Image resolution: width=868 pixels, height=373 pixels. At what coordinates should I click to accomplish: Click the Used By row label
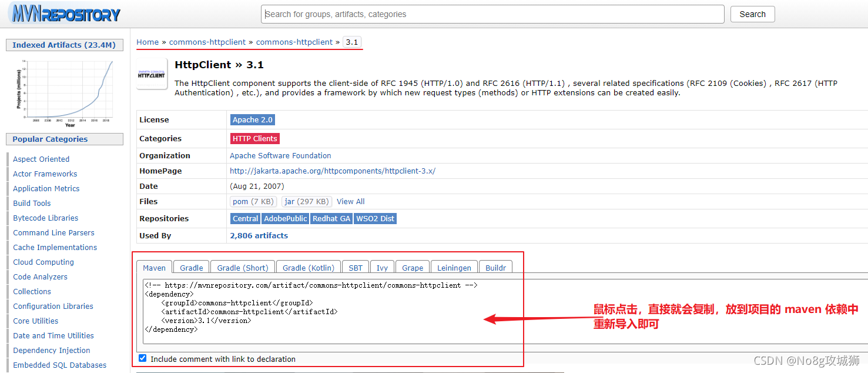(155, 235)
